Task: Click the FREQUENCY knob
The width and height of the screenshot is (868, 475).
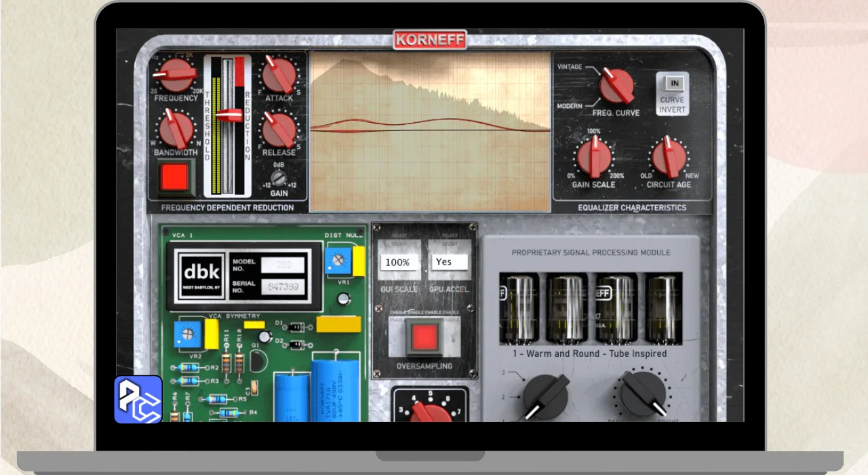Action: pos(176,75)
